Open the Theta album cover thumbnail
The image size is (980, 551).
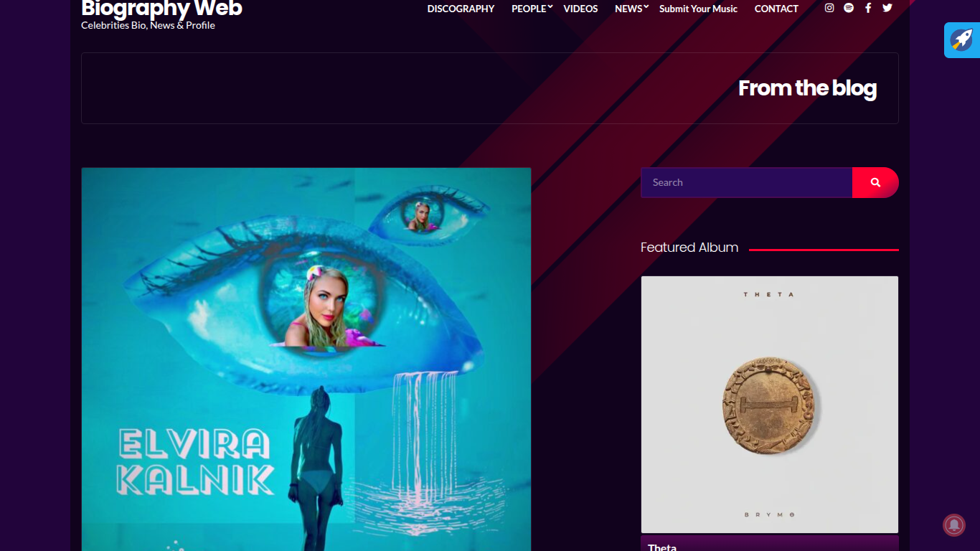pos(769,405)
